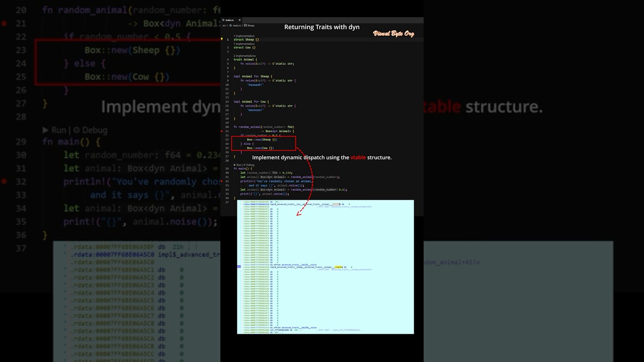This screenshot has height=362, width=644.
Task: Click 'let random_number: f64 = 0.234;' line
Action: pos(267,172)
